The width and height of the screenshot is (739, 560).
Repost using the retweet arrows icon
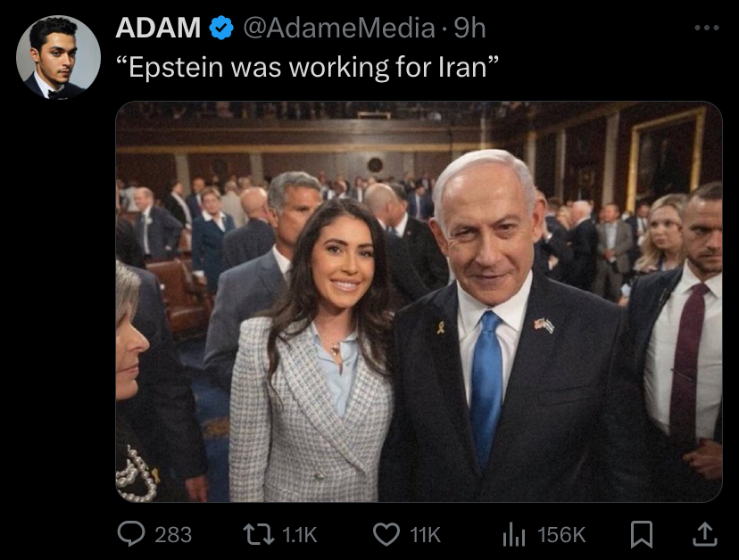[258, 535]
